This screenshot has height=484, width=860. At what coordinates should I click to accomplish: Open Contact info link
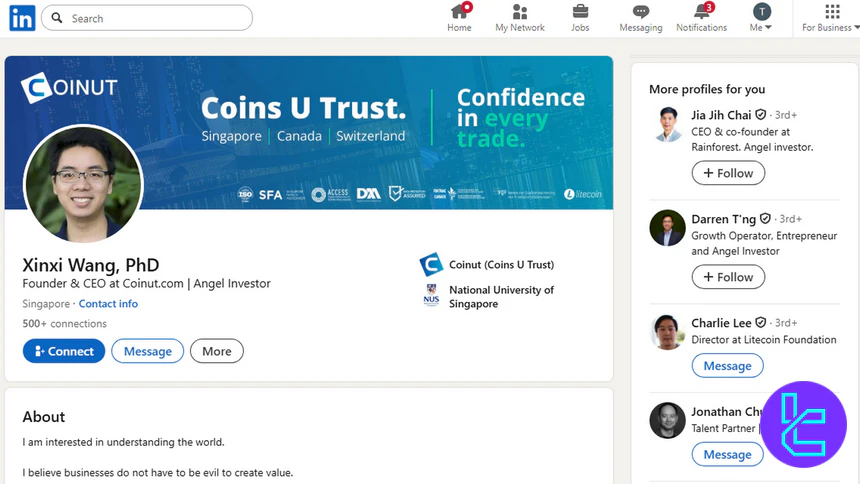tap(108, 303)
